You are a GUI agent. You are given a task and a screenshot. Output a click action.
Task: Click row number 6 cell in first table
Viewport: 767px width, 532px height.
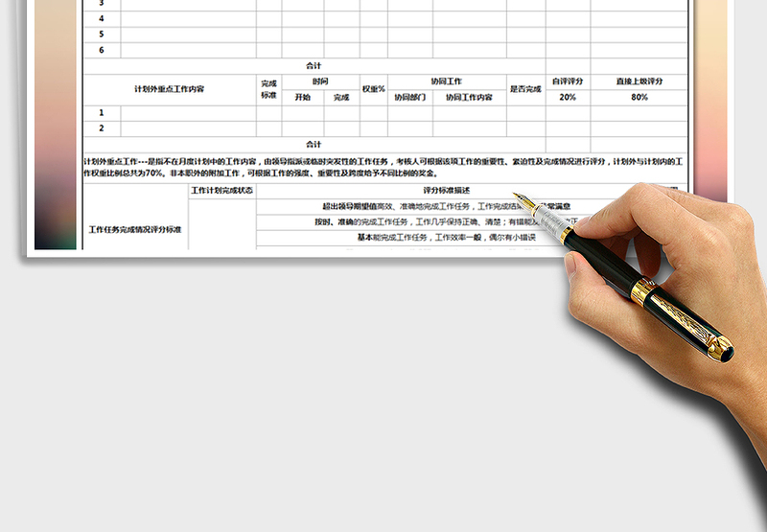[x=102, y=50]
